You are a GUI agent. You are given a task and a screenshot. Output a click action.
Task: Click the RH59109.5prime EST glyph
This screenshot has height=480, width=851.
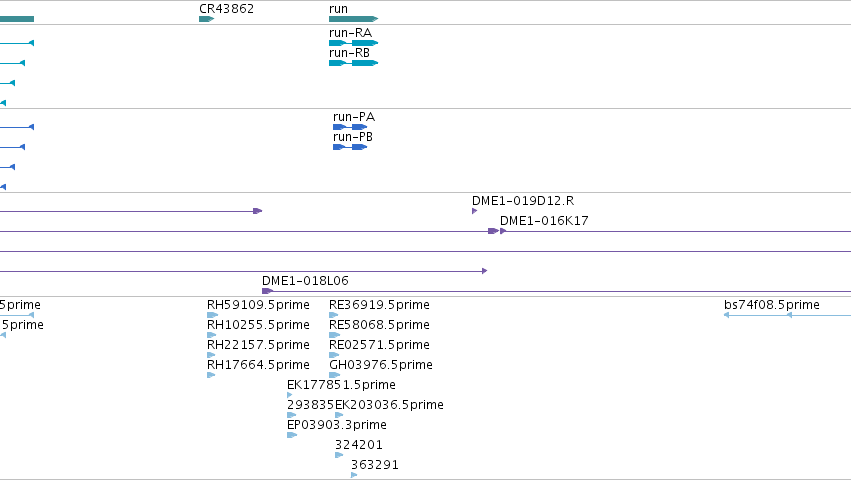pyautogui.click(x=212, y=315)
